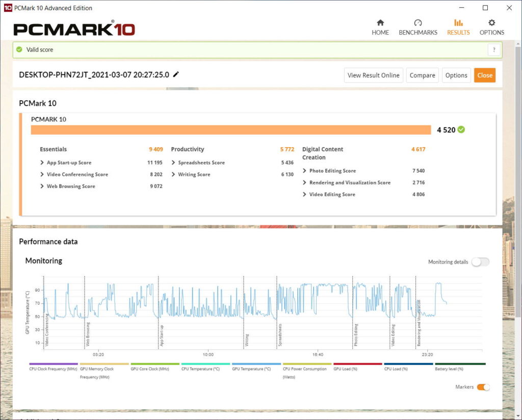Click the Spreadsheets chart marker
The height and width of the screenshot is (420, 522).
(280, 335)
